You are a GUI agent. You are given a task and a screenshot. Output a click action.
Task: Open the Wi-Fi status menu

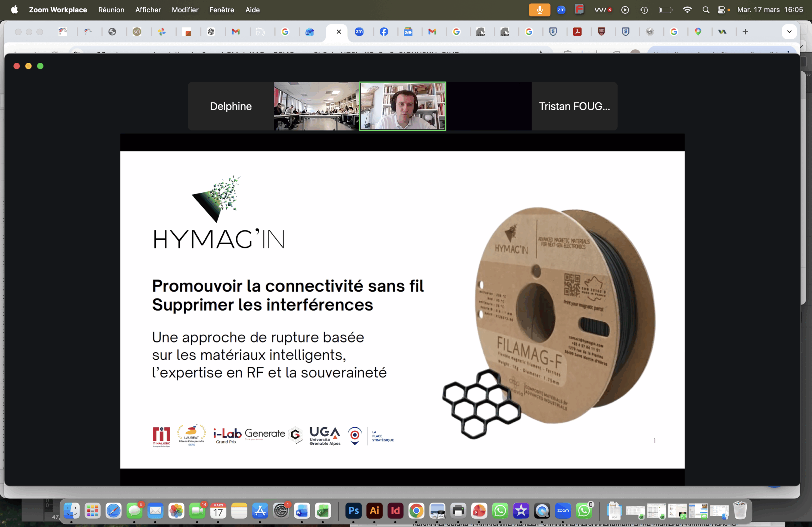(687, 10)
